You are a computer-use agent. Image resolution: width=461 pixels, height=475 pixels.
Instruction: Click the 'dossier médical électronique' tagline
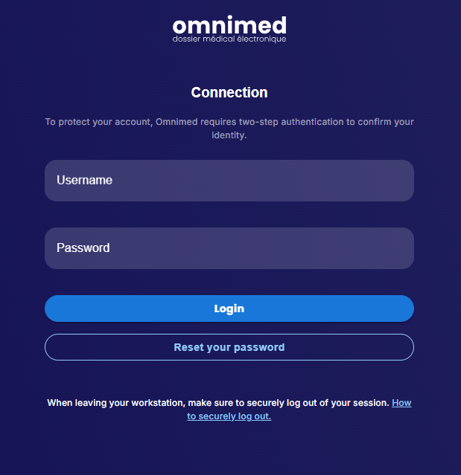pos(229,39)
